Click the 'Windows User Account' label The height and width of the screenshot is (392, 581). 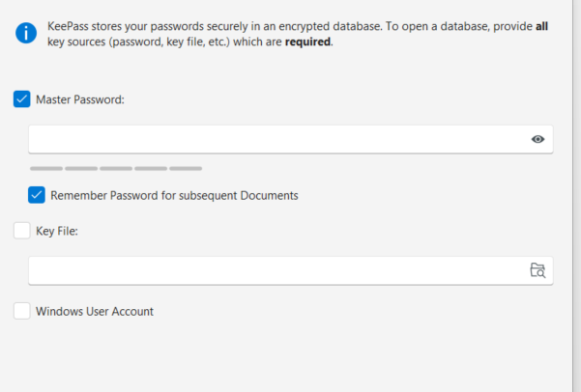pos(95,311)
